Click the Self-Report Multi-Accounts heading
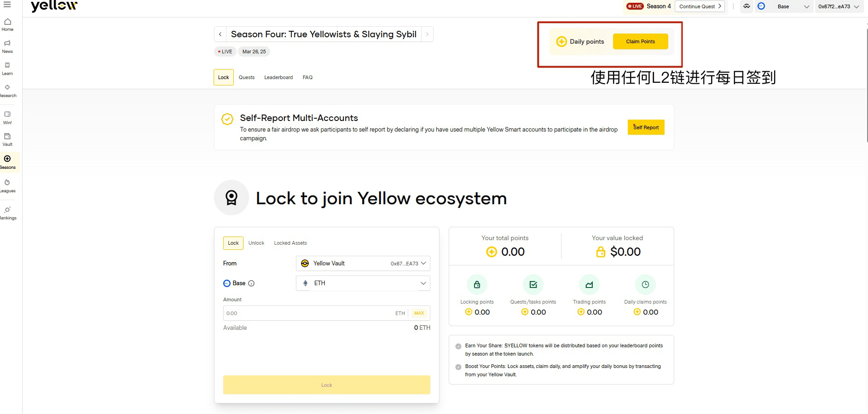This screenshot has height=414, width=868. pyautogui.click(x=299, y=118)
